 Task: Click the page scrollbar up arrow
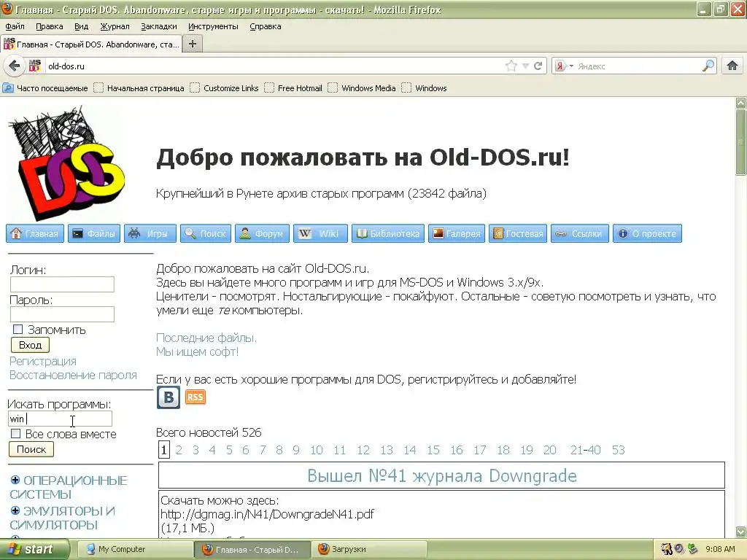pos(741,102)
